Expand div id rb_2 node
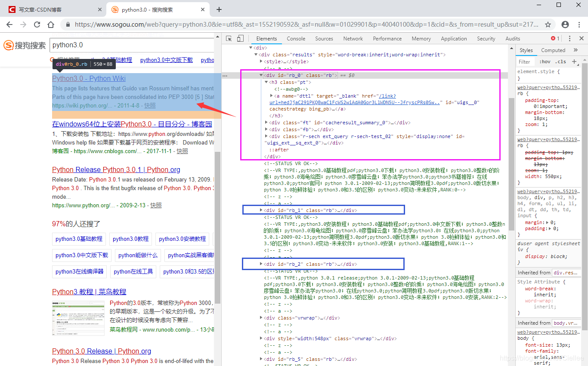 tap(261, 264)
